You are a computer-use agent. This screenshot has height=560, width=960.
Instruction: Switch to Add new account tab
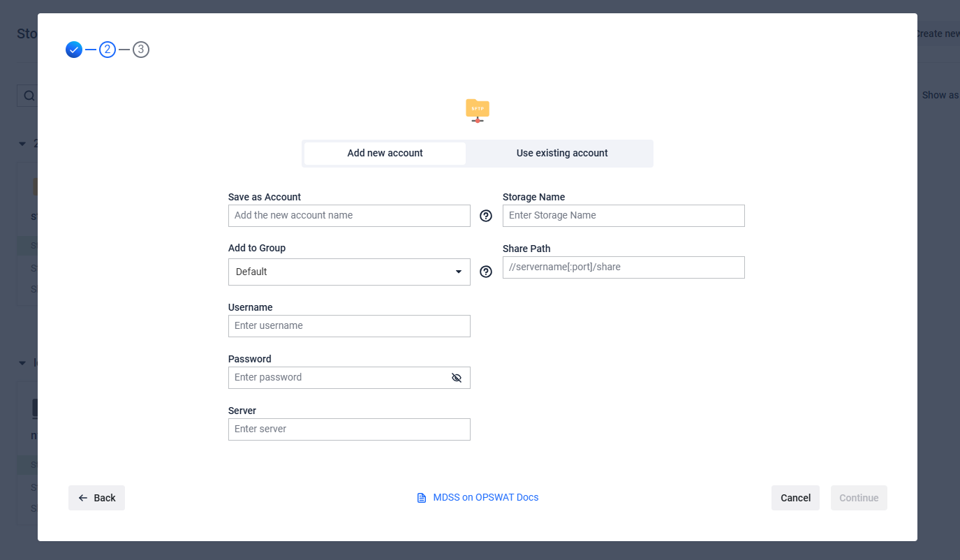(385, 154)
